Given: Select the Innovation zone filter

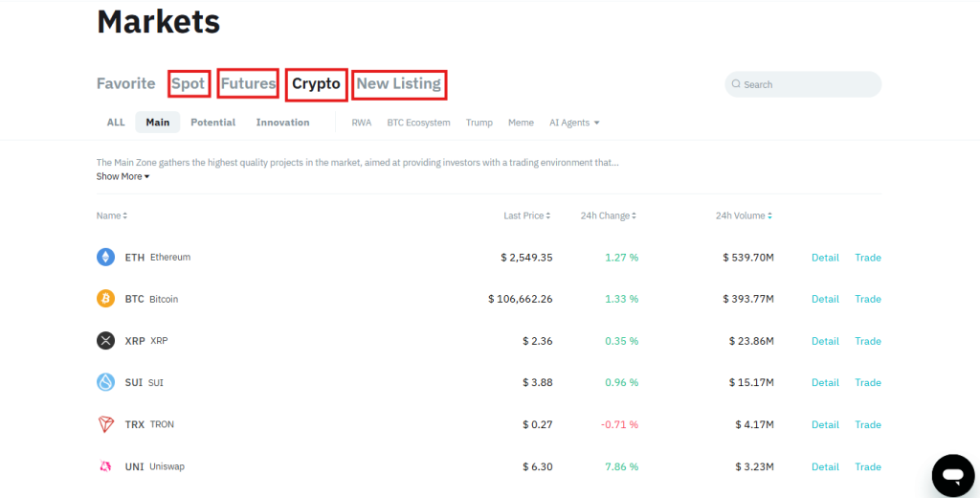Looking at the screenshot, I should click(282, 123).
